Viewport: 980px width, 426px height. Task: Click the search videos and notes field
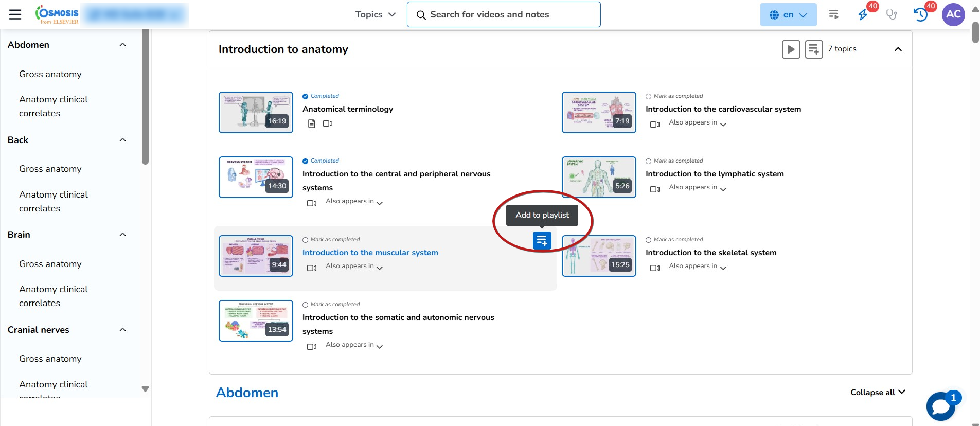point(503,14)
